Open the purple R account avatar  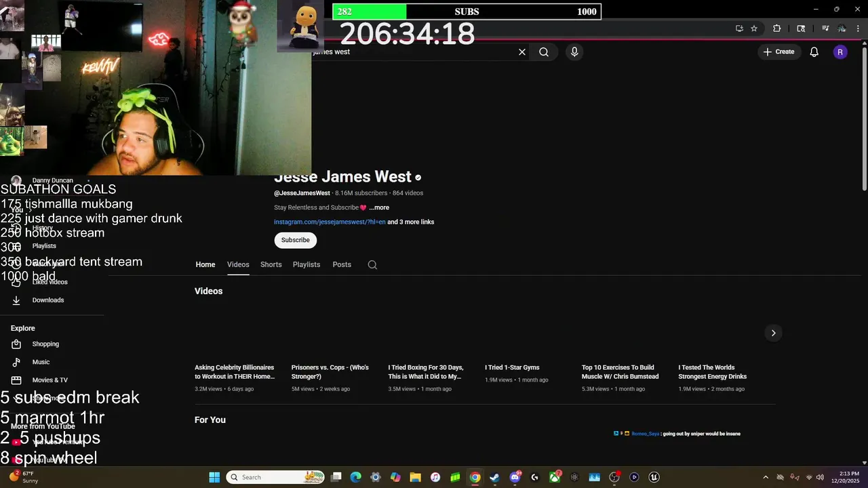[x=840, y=52]
